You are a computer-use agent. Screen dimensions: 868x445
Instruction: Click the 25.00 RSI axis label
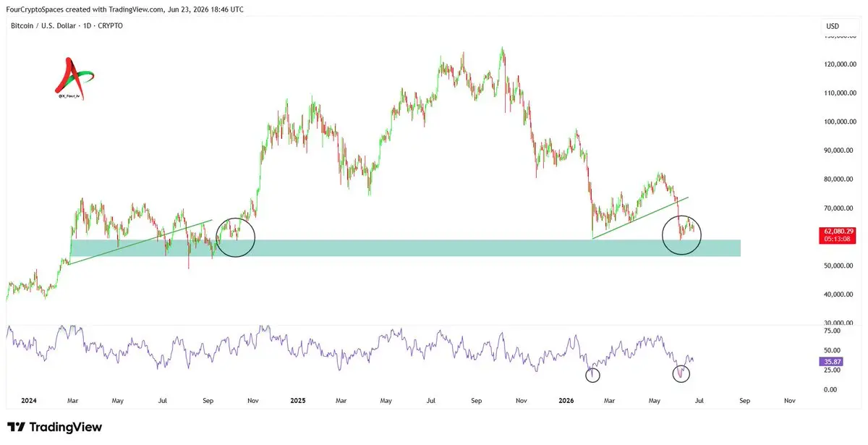[832, 370]
